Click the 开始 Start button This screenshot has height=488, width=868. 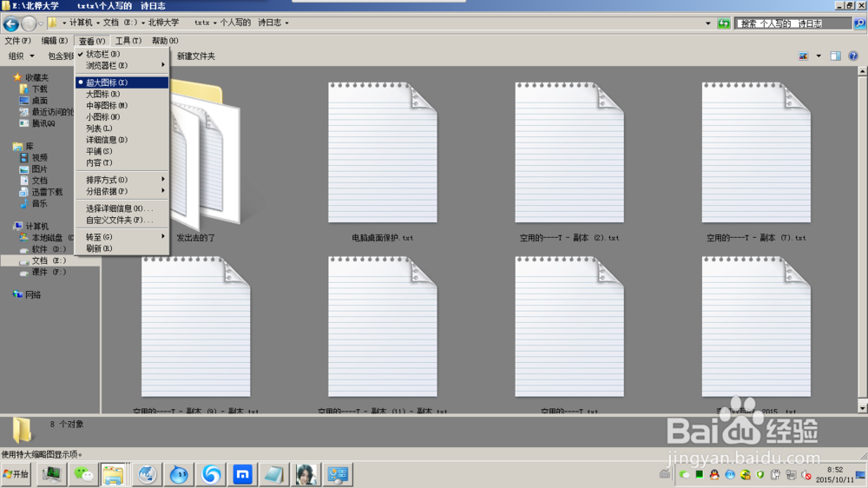(16, 474)
